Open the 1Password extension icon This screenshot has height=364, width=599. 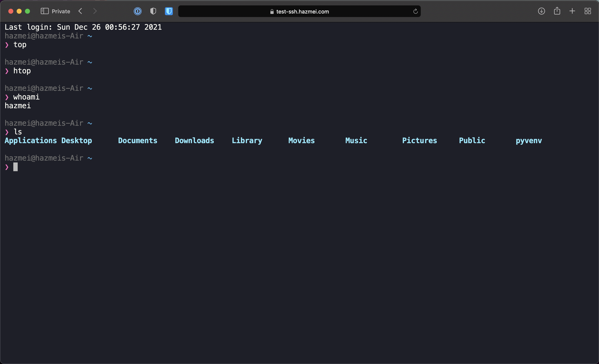138,11
